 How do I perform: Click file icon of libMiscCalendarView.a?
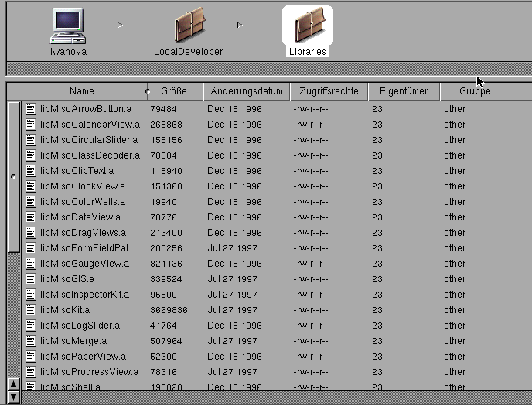tap(31, 125)
